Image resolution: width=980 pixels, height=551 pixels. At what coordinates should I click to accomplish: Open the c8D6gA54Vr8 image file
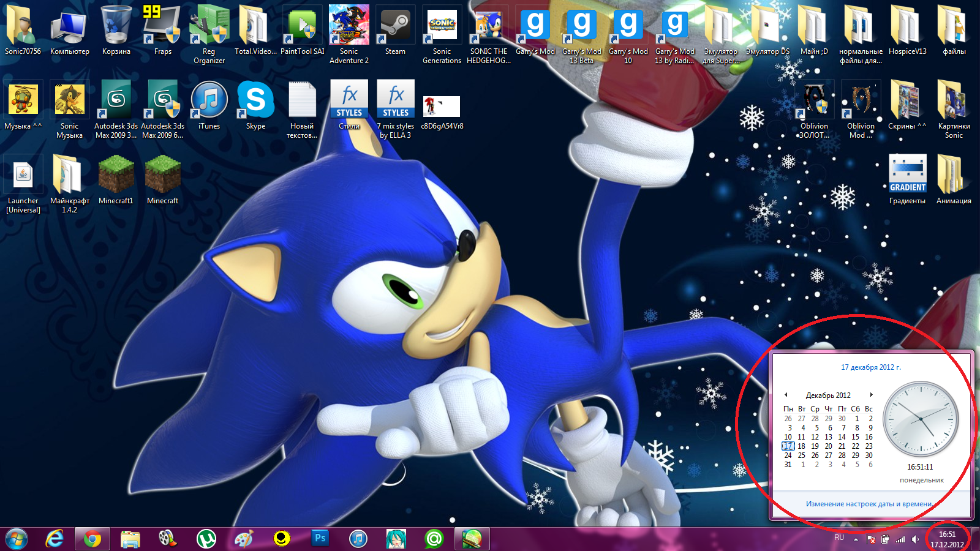tap(442, 111)
